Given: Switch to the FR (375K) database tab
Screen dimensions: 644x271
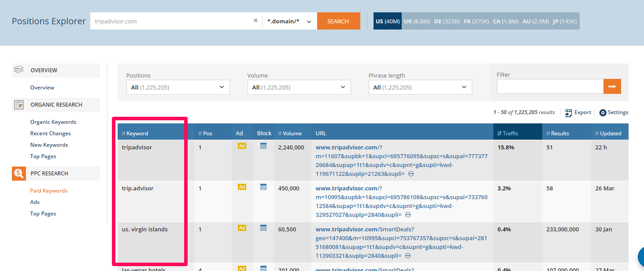Looking at the screenshot, I should click(476, 21).
